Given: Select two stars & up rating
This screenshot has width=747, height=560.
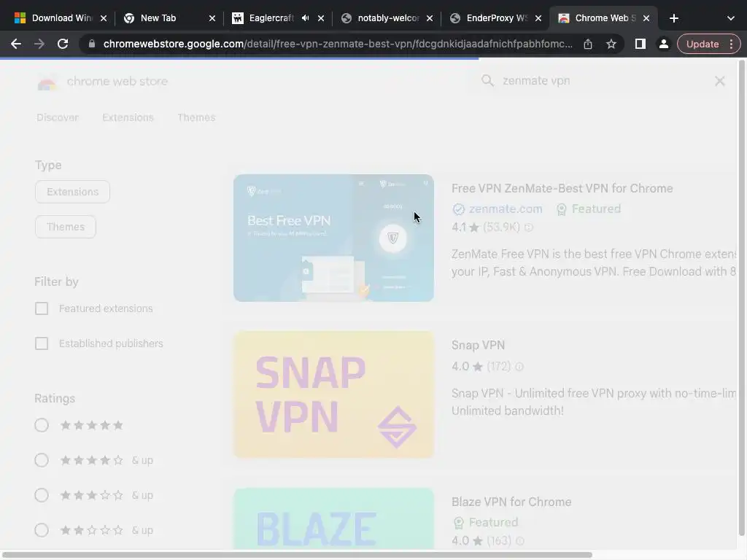Looking at the screenshot, I should pos(42,530).
